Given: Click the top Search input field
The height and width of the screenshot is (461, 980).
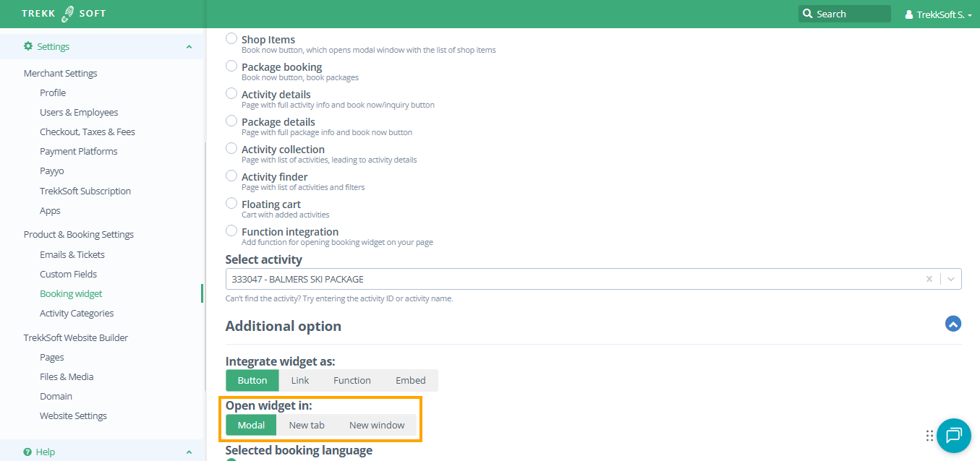Looking at the screenshot, I should [851, 14].
